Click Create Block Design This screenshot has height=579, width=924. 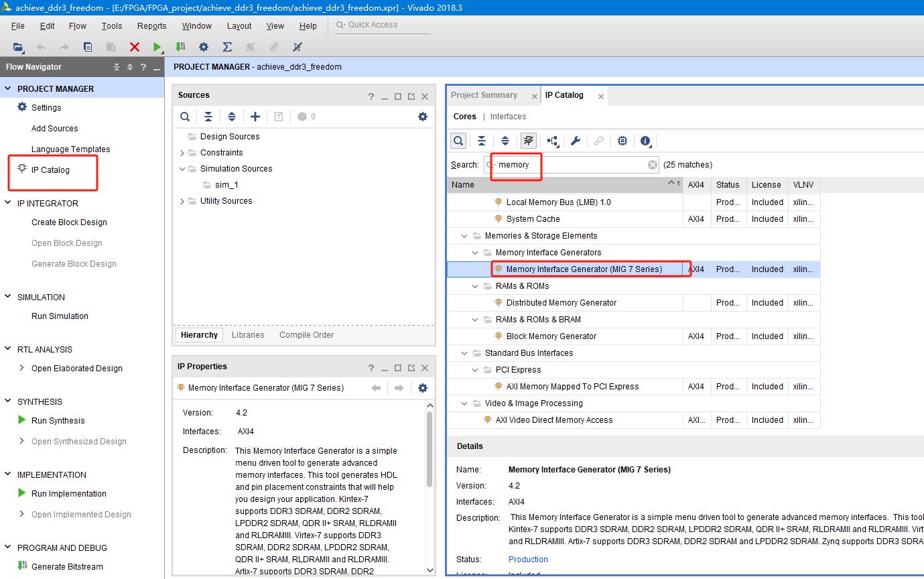tap(69, 222)
